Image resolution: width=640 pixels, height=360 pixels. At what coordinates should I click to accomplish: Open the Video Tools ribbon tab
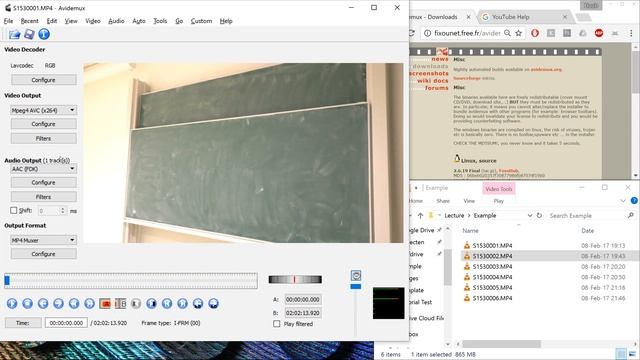click(x=498, y=189)
